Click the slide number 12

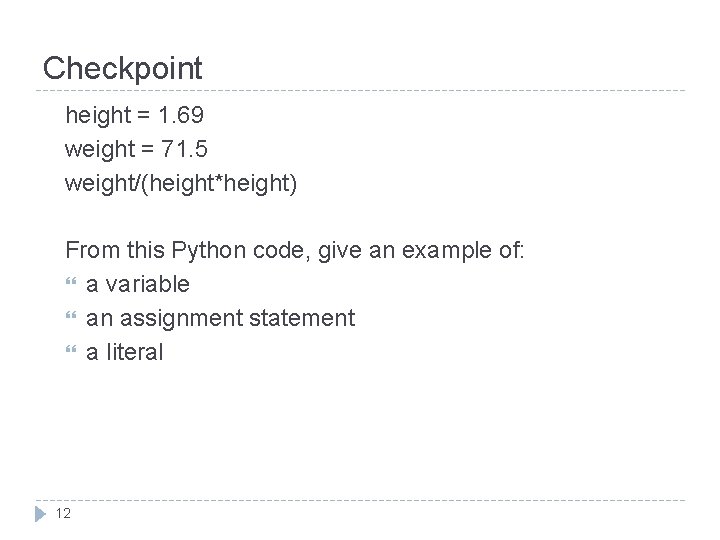click(x=63, y=514)
